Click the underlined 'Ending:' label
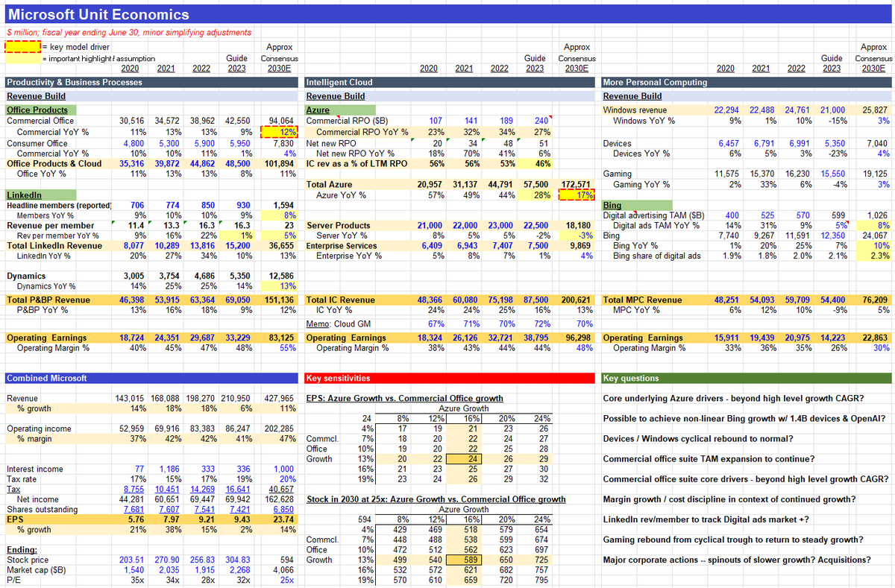The height and width of the screenshot is (588, 895). coord(22,550)
